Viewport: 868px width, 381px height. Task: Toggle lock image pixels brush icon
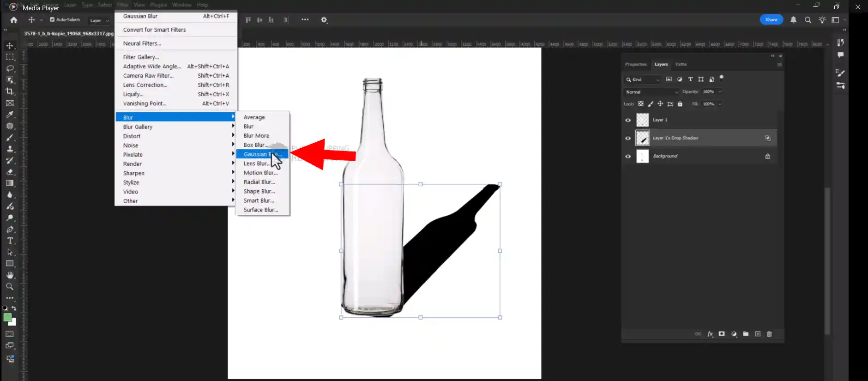pyautogui.click(x=651, y=104)
